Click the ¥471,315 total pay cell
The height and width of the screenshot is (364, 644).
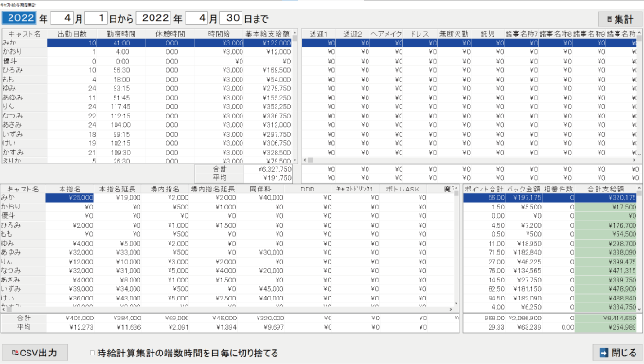[606, 271]
